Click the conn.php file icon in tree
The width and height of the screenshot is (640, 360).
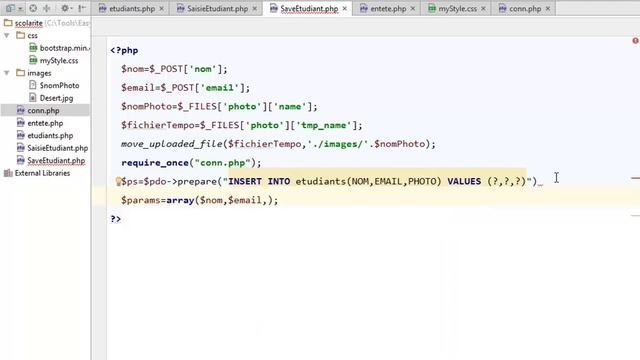pyautogui.click(x=20, y=111)
